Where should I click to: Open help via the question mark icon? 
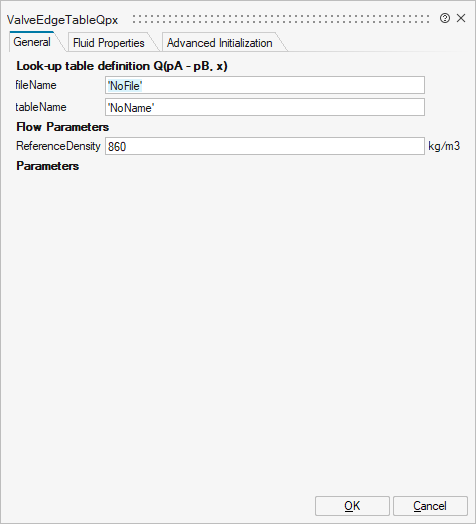coord(445,18)
